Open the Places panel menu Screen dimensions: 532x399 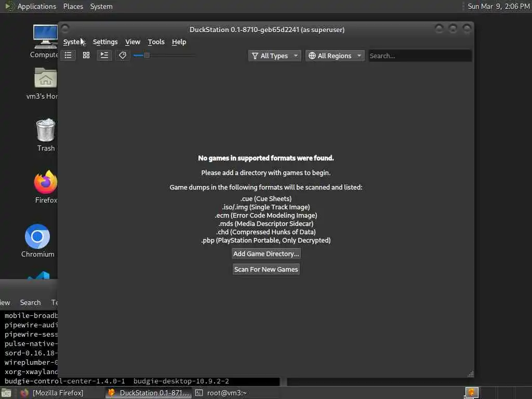73,6
